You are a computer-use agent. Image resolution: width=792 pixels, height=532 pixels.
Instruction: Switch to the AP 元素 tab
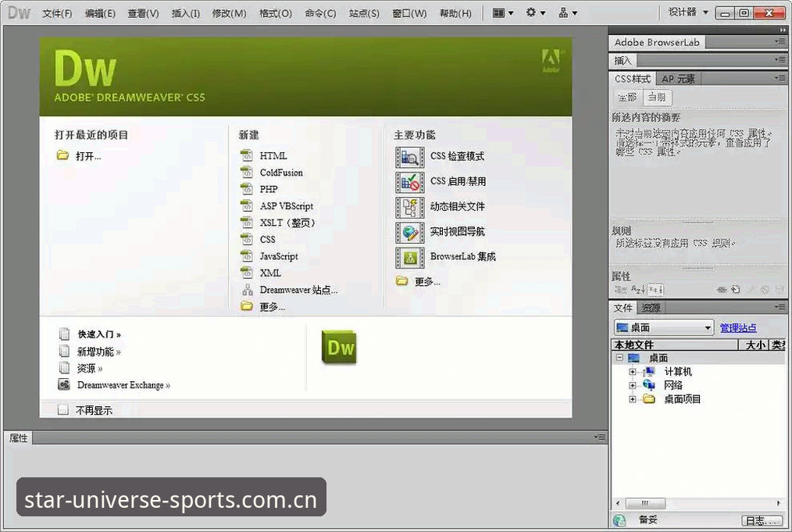[x=678, y=79]
